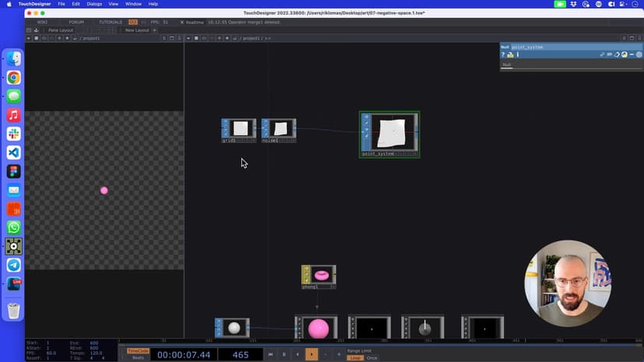This screenshot has width=644, height=362.
Task: Click the operator info icon in parameter panel
Action: coord(517,55)
